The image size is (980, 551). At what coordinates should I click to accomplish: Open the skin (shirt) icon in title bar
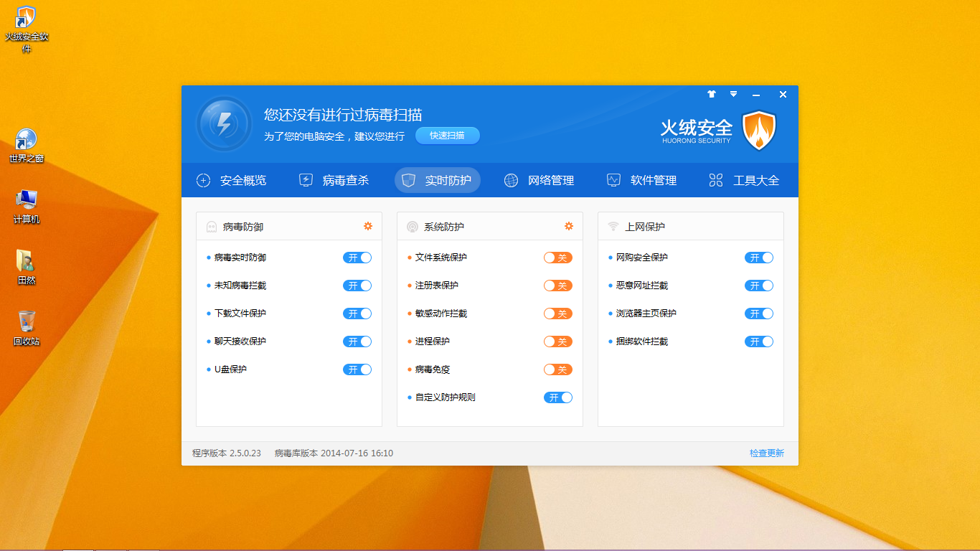tap(712, 94)
